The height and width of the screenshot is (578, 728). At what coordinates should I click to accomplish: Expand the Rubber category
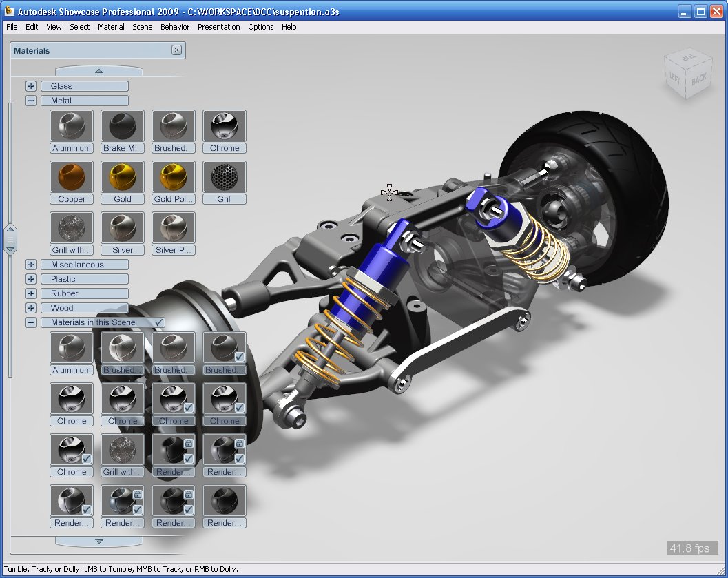coord(30,293)
